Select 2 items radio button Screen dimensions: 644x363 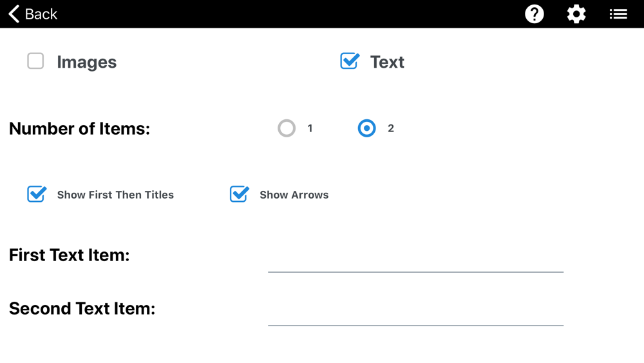[366, 128]
